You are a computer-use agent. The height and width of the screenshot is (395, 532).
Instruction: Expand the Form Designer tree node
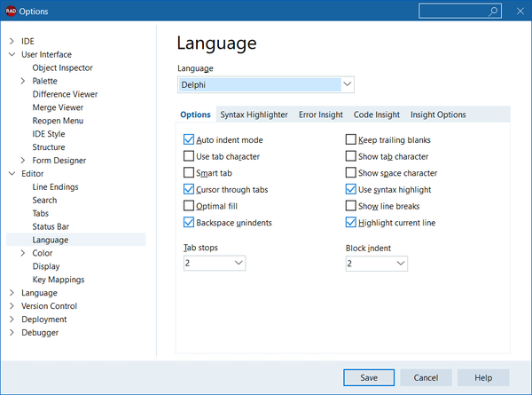point(23,161)
